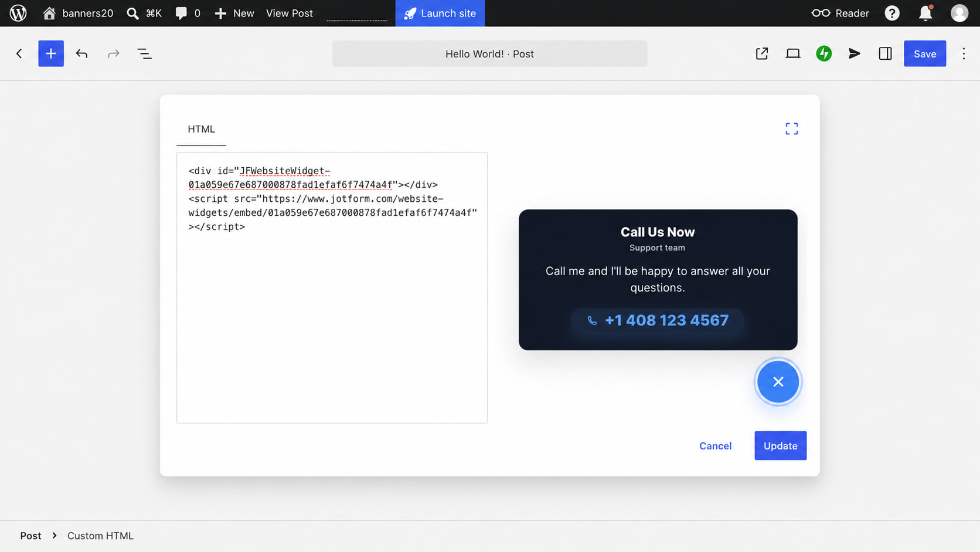980x552 pixels.
Task: Cancel the HTML edit
Action: tap(715, 446)
